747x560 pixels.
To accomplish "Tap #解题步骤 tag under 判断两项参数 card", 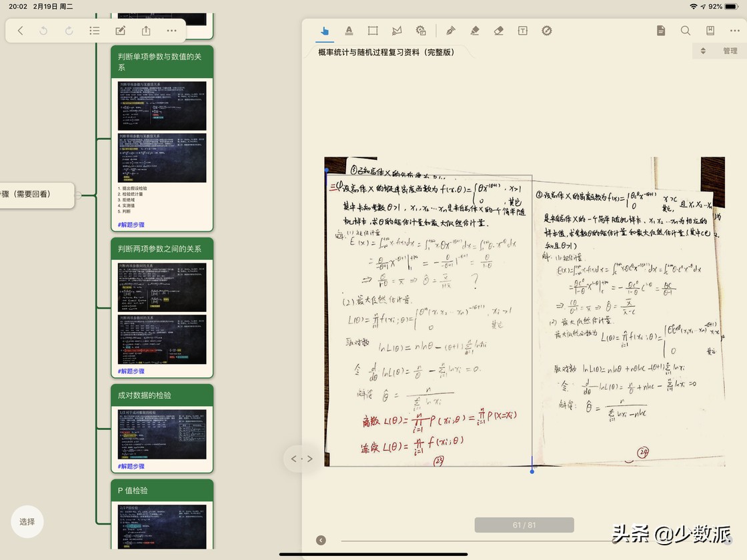I will pyautogui.click(x=131, y=371).
